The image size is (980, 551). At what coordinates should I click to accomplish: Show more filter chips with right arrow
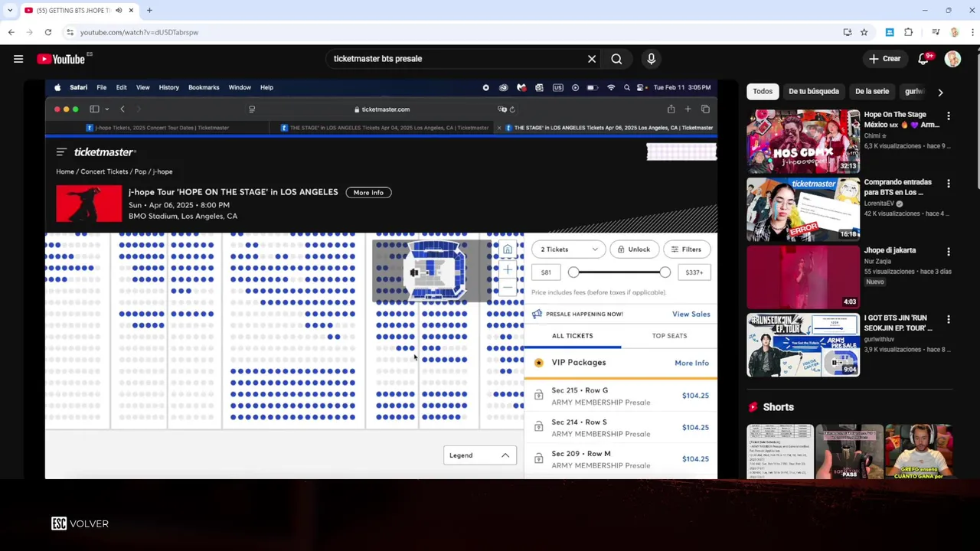coord(940,92)
